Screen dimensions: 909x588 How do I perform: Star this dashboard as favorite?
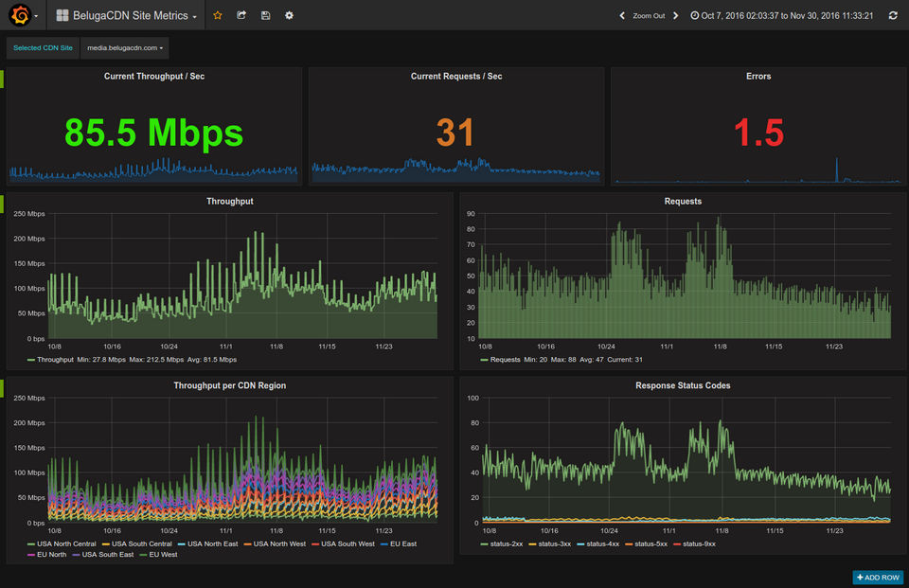tap(218, 15)
